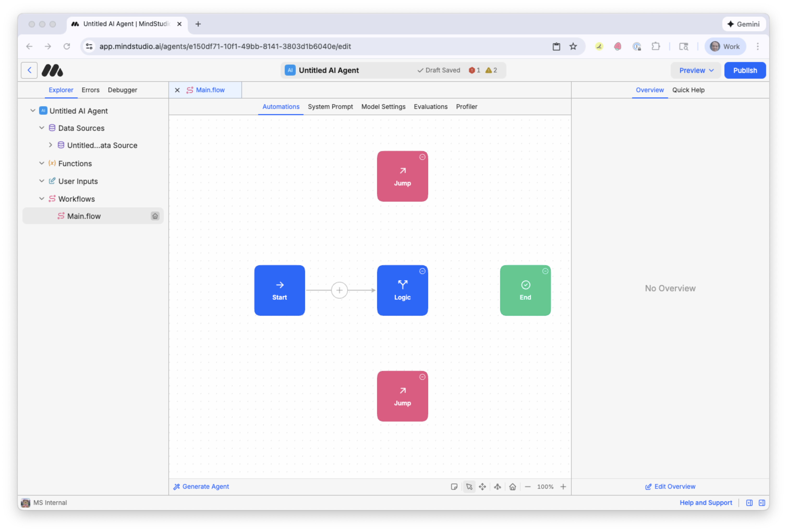This screenshot has width=787, height=532.
Task: Add a sticky note to the canvas
Action: pos(455,487)
